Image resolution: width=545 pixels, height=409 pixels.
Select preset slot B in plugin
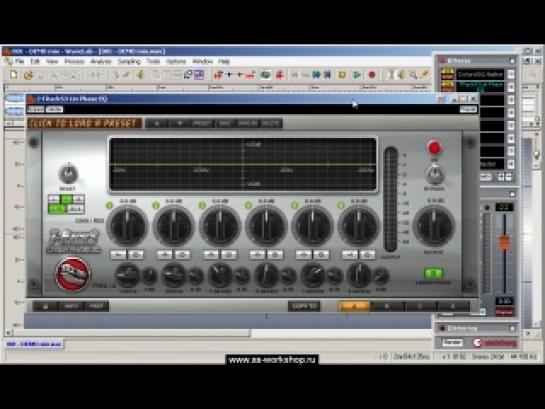387,306
